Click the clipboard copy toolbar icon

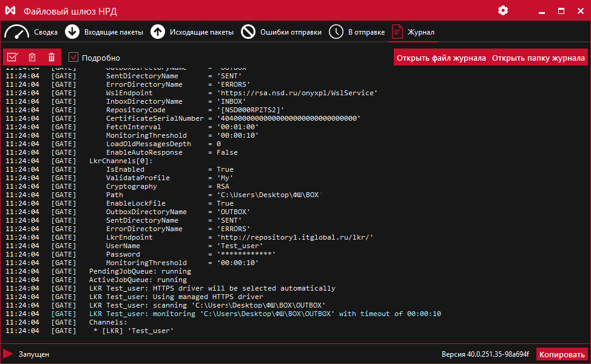32,58
